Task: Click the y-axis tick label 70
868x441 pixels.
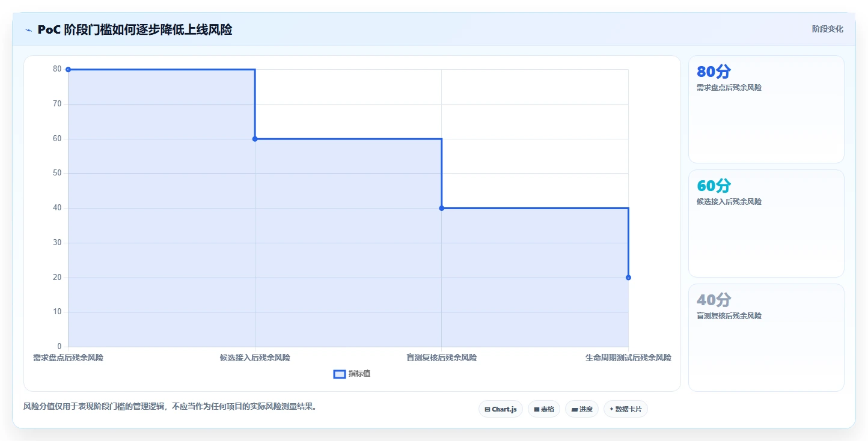Action: pos(57,104)
